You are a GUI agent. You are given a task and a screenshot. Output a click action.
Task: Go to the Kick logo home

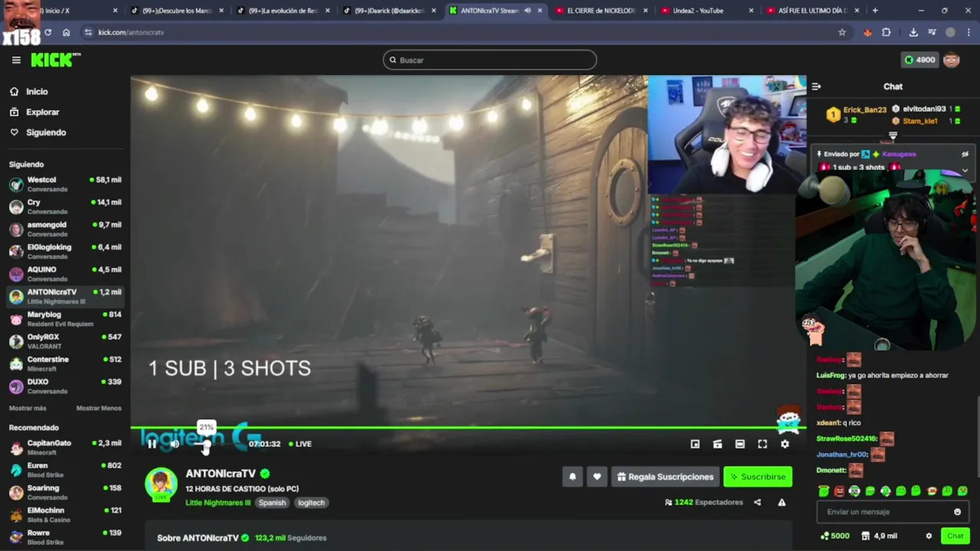pyautogui.click(x=55, y=60)
